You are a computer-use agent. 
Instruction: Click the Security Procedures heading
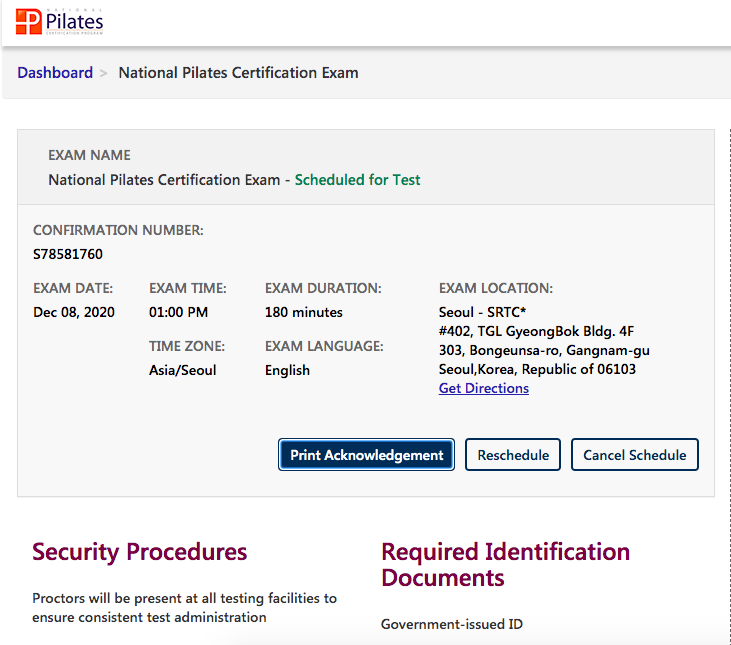coord(139,553)
